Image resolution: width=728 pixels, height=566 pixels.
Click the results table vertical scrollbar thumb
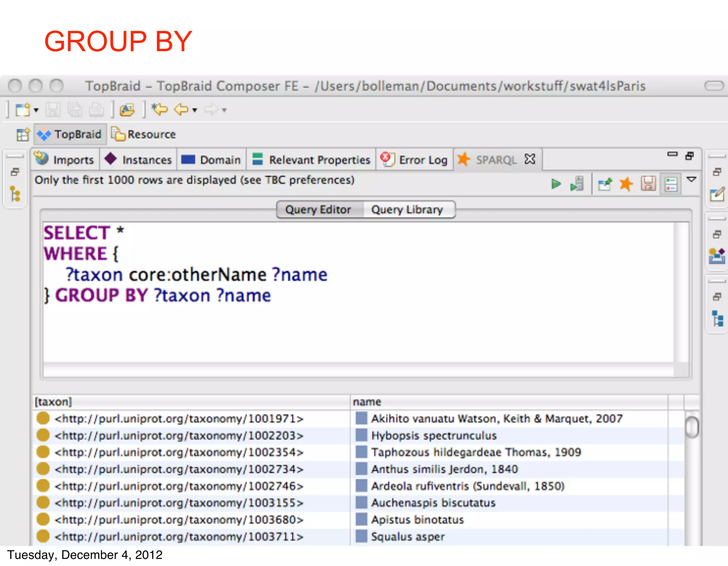[x=692, y=427]
